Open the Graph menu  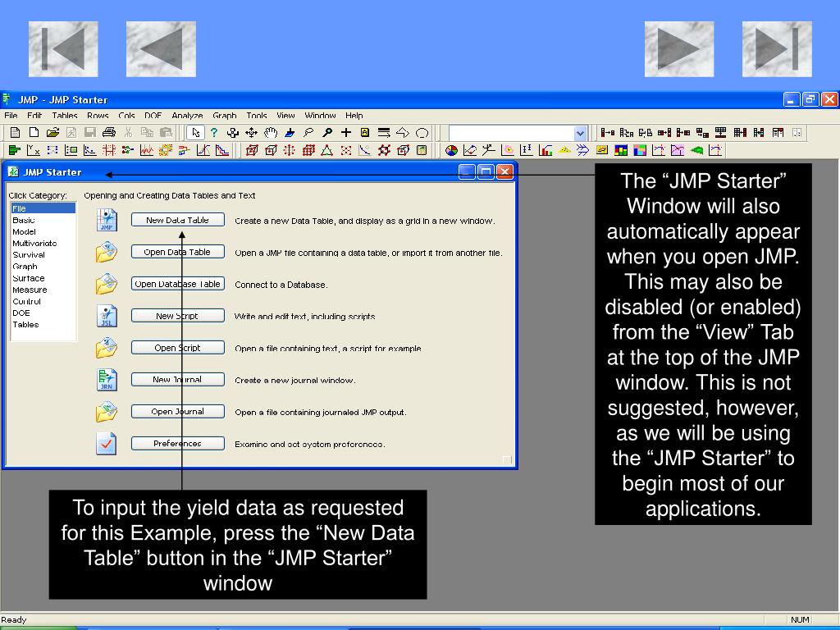(225, 115)
